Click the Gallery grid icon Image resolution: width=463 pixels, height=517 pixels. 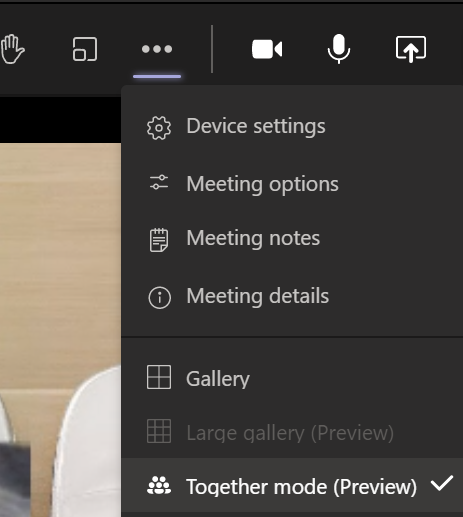[159, 377]
